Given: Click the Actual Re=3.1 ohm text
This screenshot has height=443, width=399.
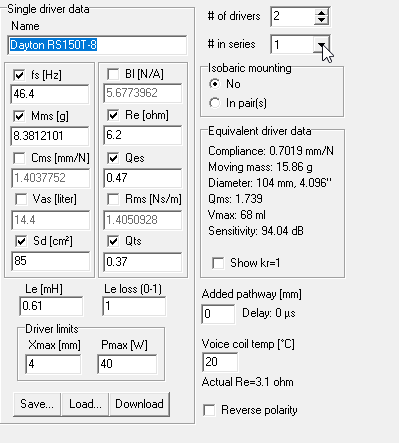Looking at the screenshot, I should [x=248, y=382].
